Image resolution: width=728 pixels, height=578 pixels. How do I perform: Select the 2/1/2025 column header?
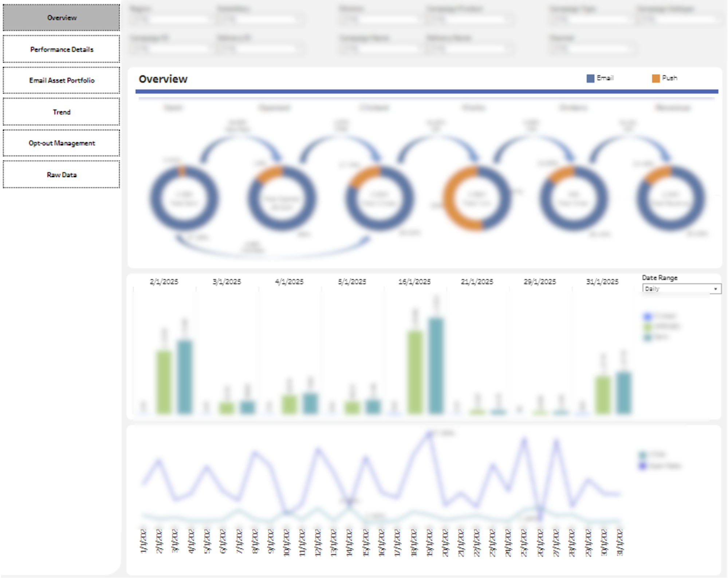(164, 282)
